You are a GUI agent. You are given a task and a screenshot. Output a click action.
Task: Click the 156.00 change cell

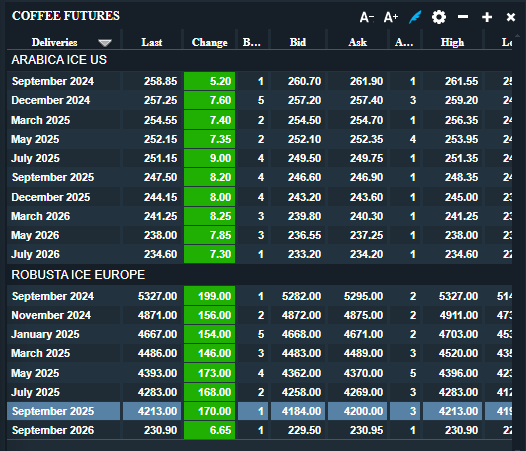click(x=209, y=315)
